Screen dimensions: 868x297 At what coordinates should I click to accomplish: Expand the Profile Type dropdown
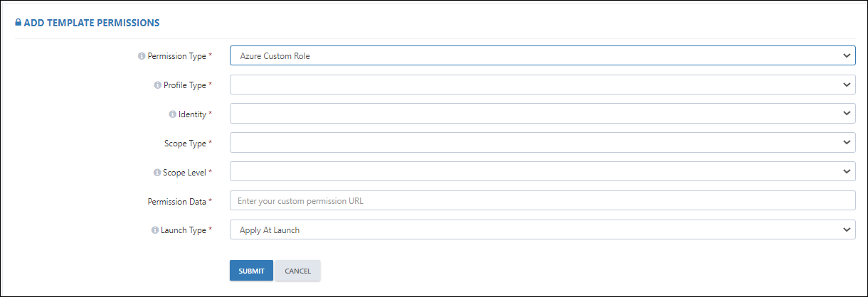click(543, 85)
